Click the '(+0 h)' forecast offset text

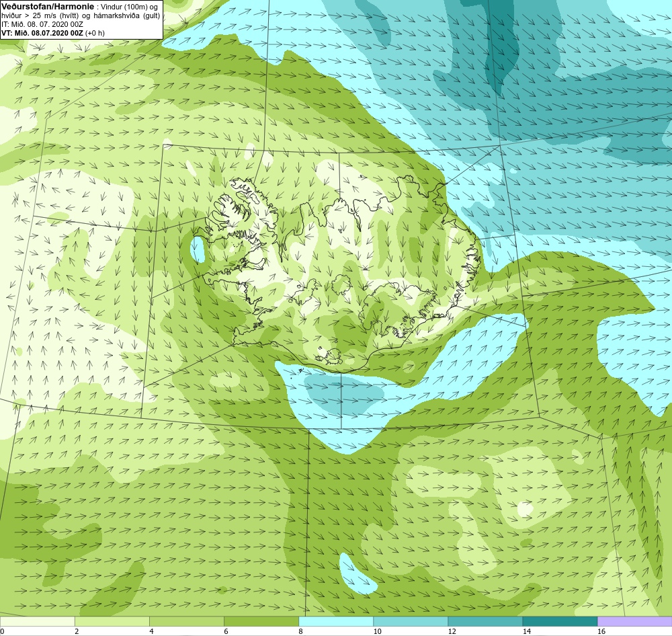click(95, 33)
